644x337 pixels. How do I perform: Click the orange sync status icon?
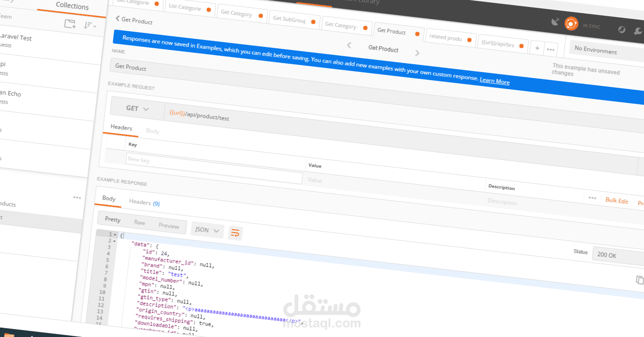(x=571, y=24)
